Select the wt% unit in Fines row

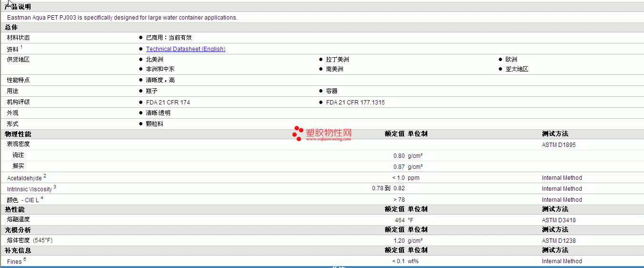[413, 261]
